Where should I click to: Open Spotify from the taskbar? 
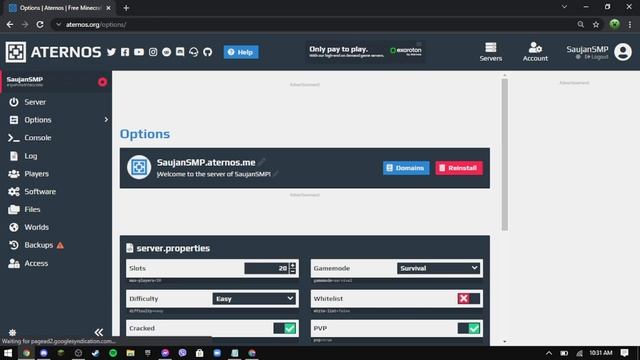(113, 353)
